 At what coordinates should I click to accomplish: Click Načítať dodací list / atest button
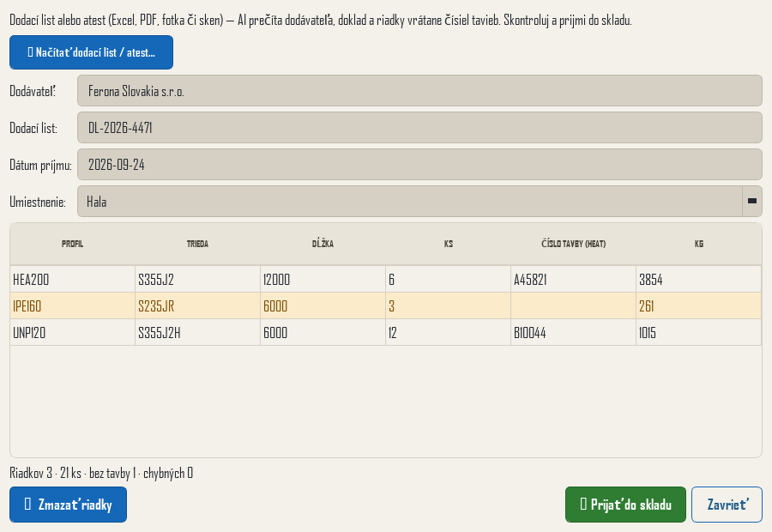click(91, 52)
